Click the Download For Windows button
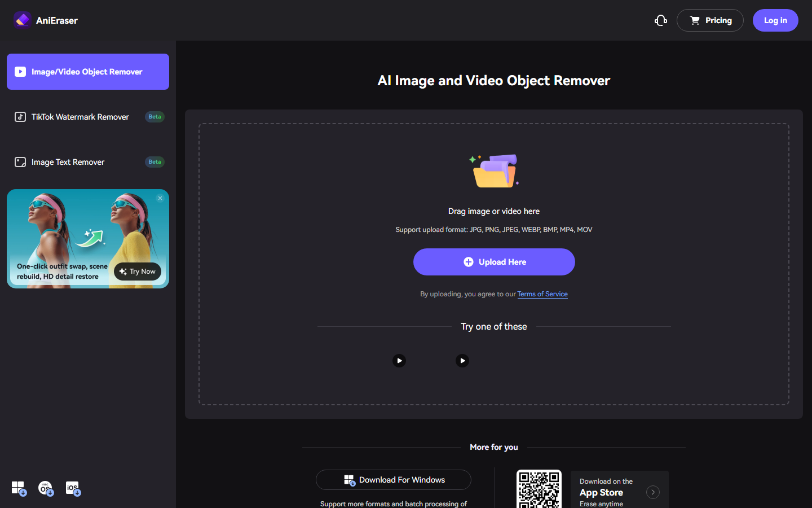812x508 pixels. point(394,480)
